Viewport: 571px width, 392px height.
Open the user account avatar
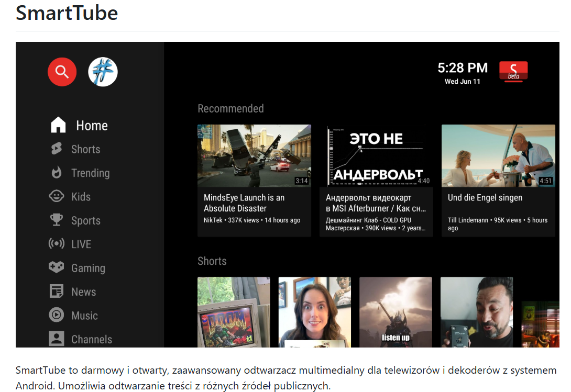coord(103,72)
